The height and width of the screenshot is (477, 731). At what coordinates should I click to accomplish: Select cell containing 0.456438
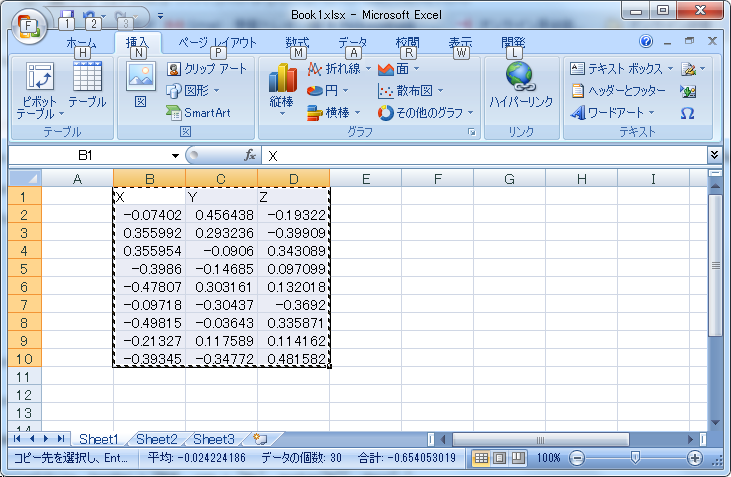[221, 215]
